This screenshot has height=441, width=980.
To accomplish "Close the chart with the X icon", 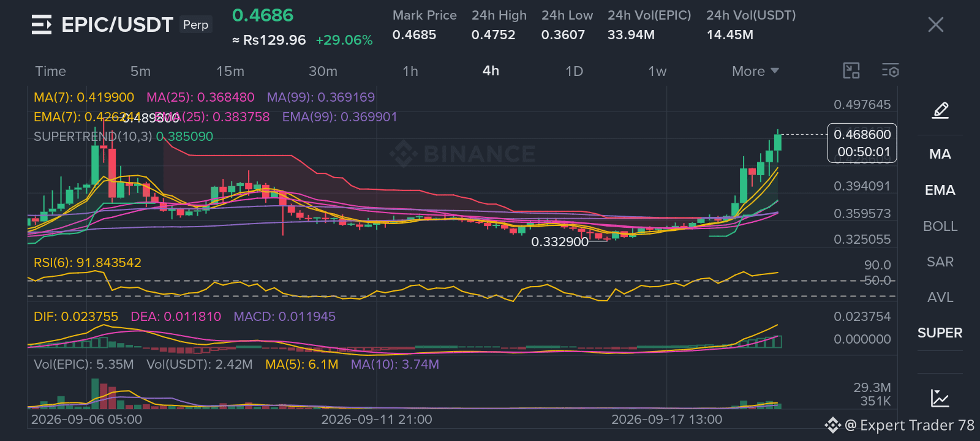I will pos(936,24).
